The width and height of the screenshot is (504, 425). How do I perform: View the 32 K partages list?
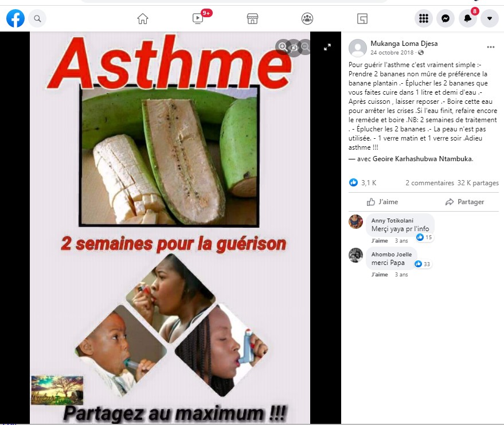coord(478,183)
